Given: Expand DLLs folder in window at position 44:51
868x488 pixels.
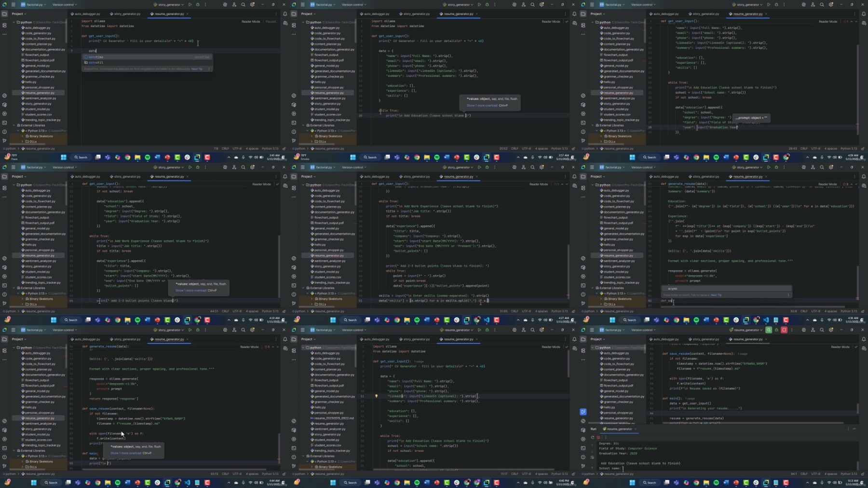Looking at the screenshot, I should 23,304.
